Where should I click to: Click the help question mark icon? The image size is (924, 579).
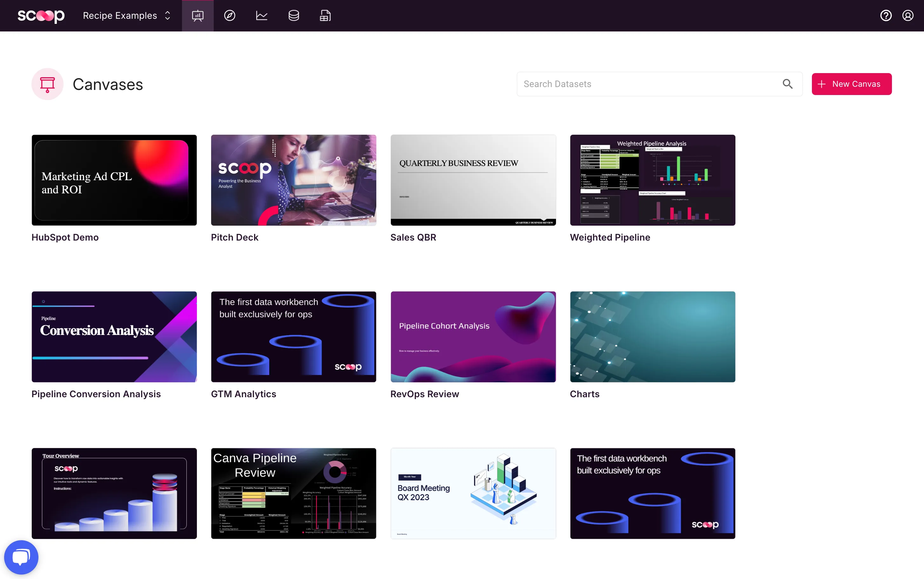[886, 16]
